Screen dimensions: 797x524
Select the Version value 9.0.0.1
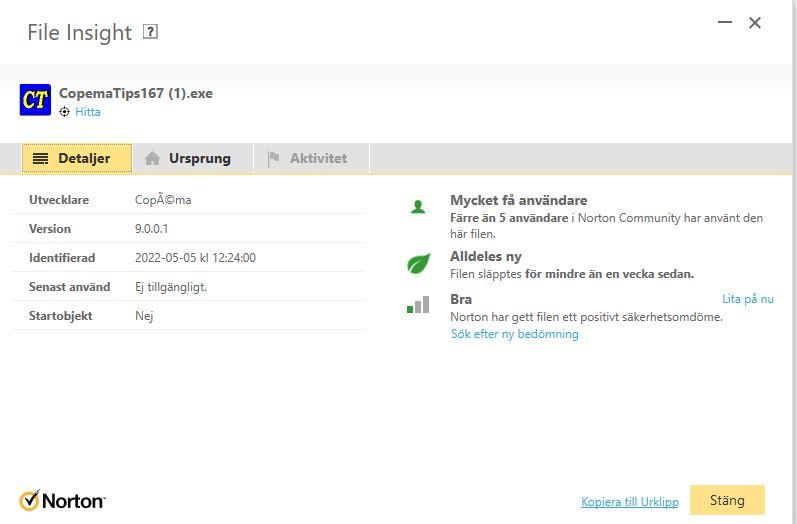pyautogui.click(x=151, y=229)
